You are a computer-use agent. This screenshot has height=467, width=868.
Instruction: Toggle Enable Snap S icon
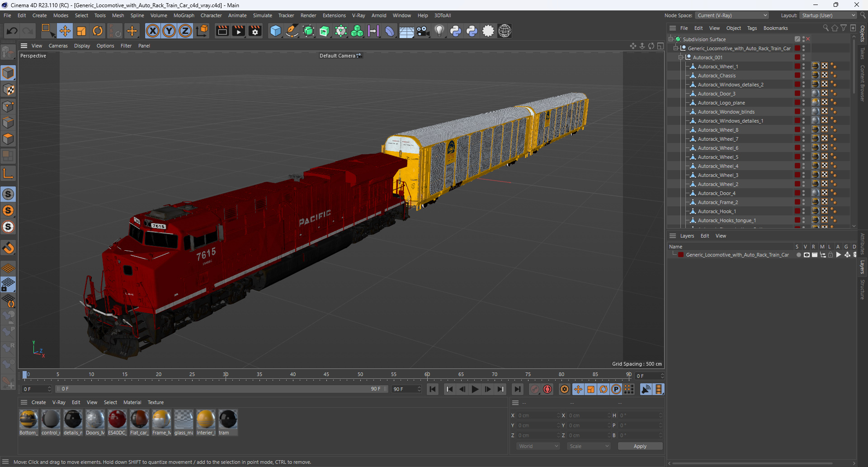tap(8, 194)
